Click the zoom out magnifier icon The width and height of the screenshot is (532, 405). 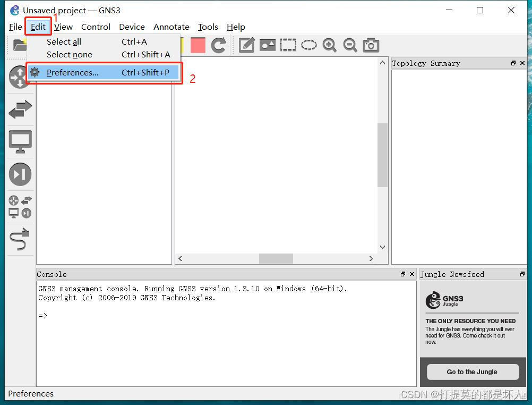[x=350, y=45]
